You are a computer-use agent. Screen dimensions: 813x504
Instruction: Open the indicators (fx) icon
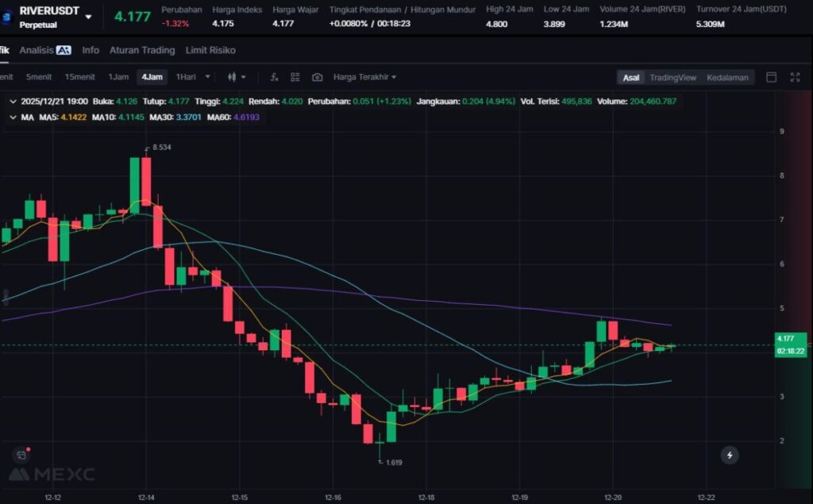pos(274,77)
